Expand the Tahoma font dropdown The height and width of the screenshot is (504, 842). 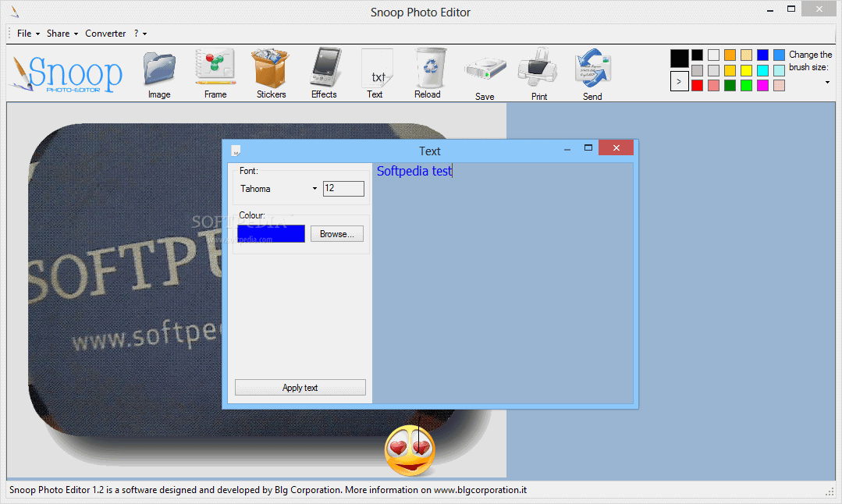314,188
